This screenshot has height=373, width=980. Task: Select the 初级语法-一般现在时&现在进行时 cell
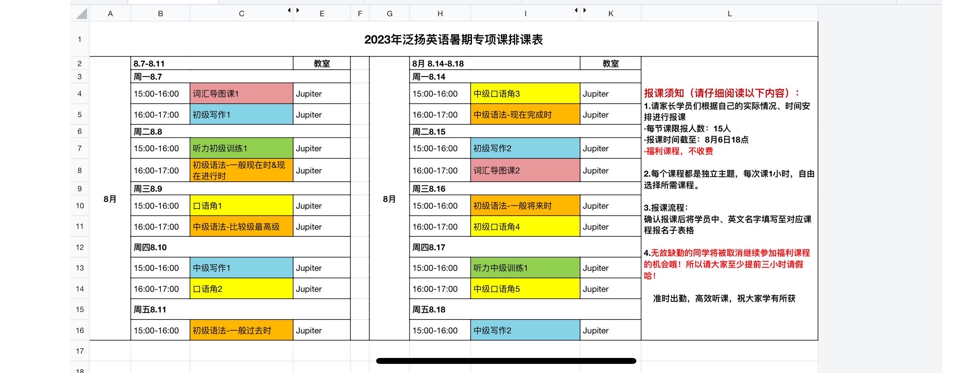click(x=242, y=170)
